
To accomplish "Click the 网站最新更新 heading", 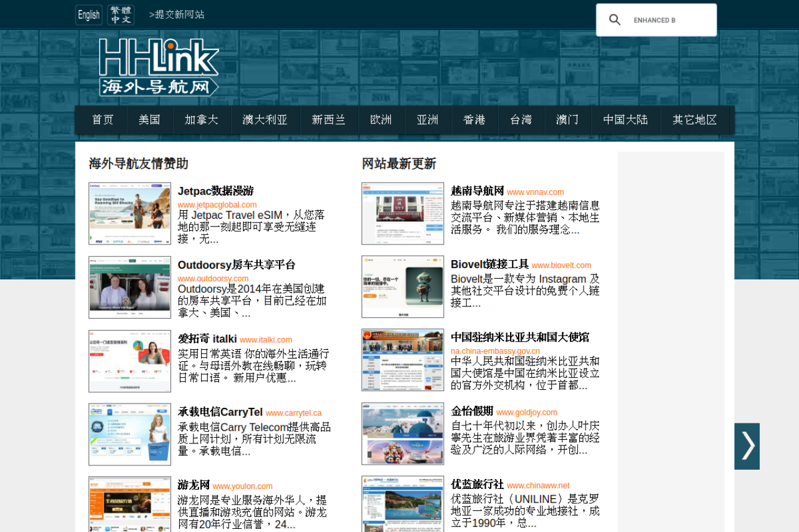I will pos(399,164).
